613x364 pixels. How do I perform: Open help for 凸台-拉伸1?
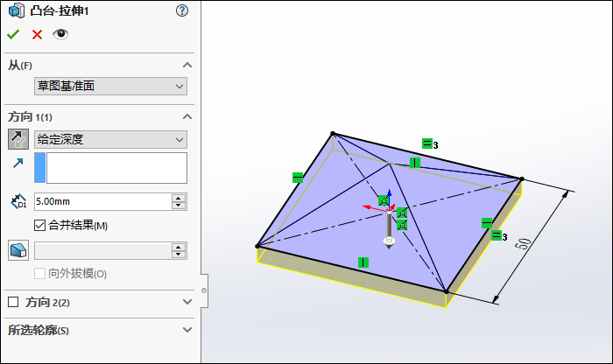182,10
